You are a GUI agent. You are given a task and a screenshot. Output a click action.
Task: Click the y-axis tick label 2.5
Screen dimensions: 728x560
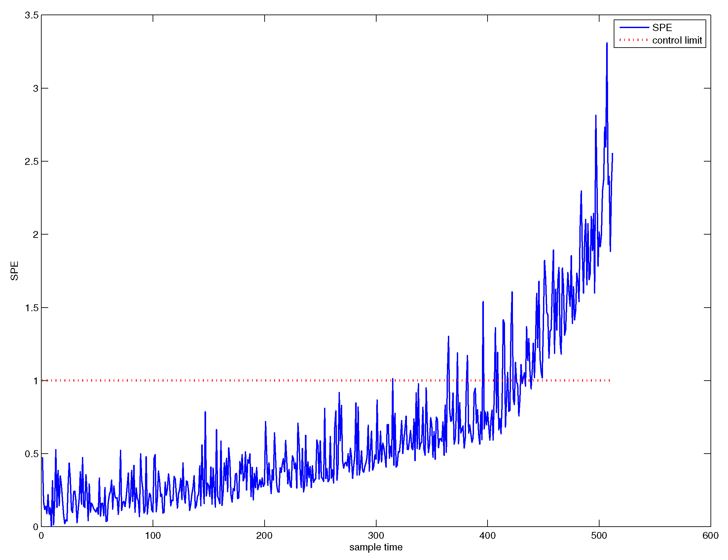32,161
